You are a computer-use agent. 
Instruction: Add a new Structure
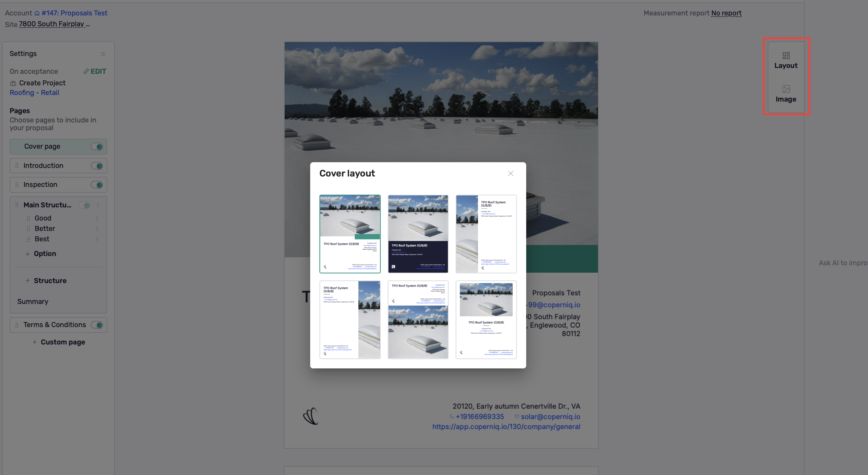coord(46,281)
